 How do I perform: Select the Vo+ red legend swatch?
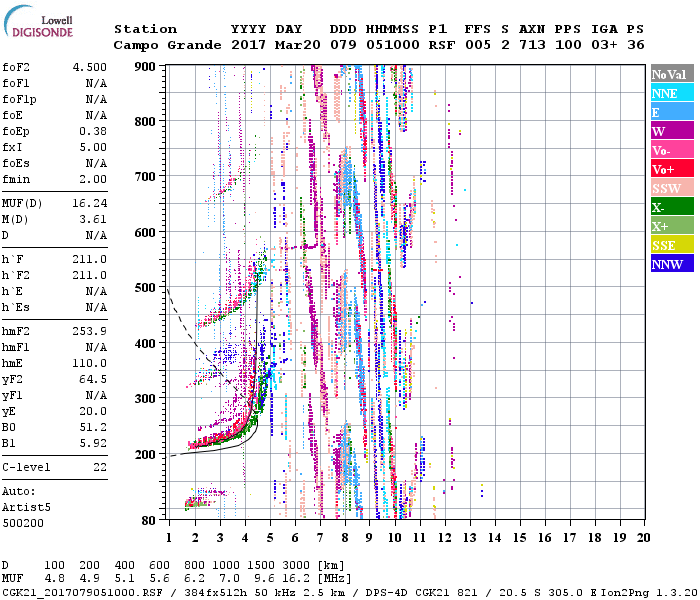click(672, 169)
